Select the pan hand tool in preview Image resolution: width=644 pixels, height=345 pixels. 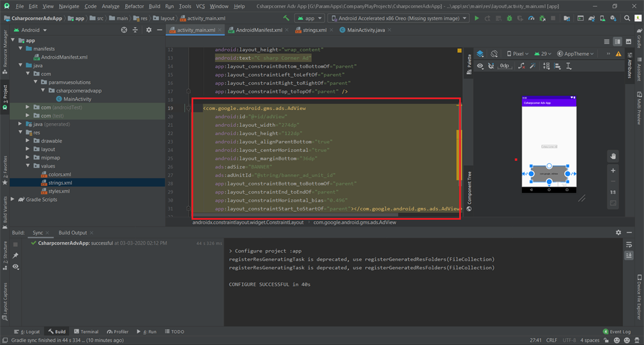pos(613,156)
